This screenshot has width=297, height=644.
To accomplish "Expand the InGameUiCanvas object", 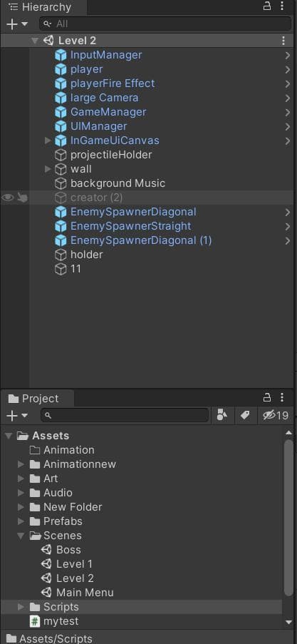I will [48, 140].
